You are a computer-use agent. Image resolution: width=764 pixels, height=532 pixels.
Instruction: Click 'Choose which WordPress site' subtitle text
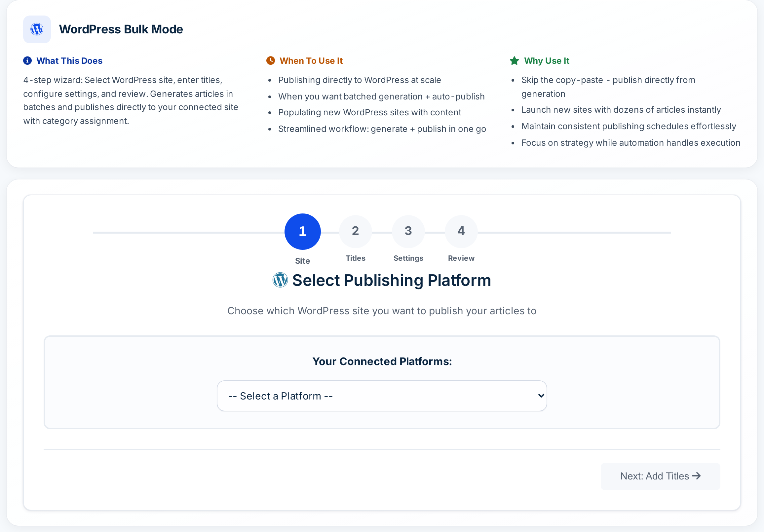point(382,311)
